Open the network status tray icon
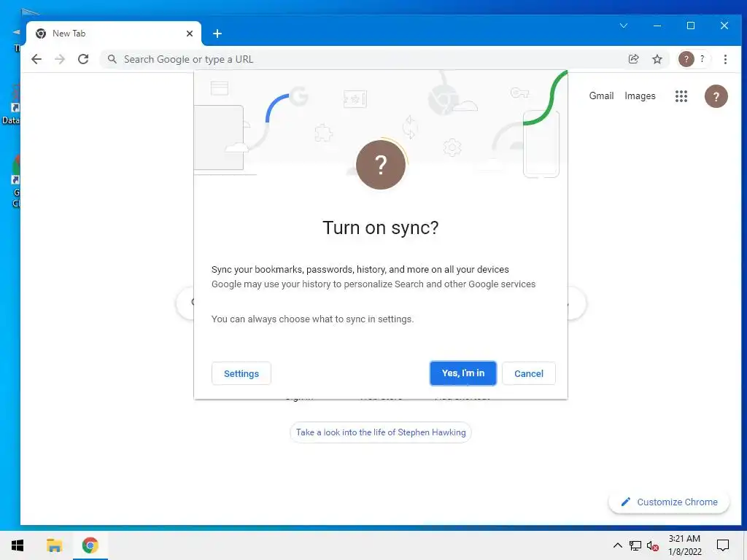747x560 pixels. 635,545
